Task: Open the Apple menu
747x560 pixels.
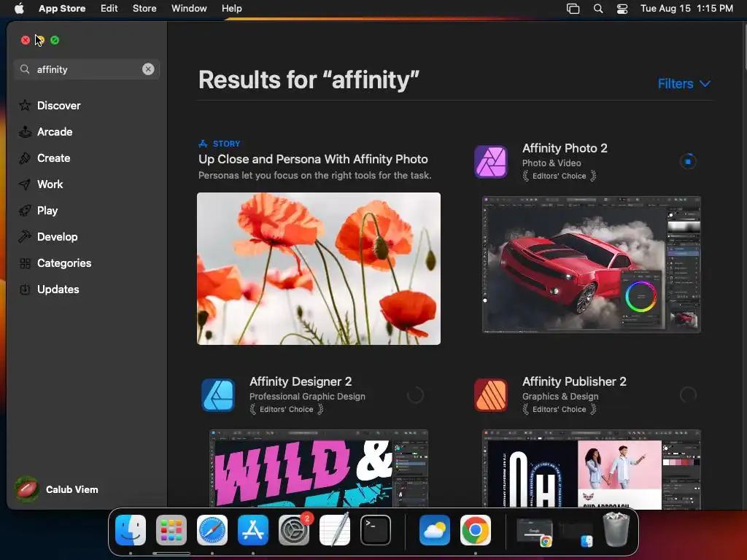Action: (18, 8)
